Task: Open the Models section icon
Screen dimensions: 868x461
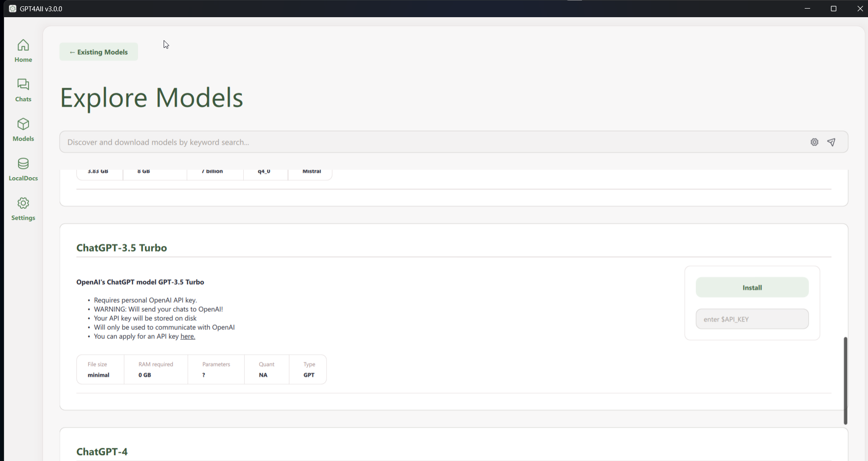Action: [x=23, y=124]
